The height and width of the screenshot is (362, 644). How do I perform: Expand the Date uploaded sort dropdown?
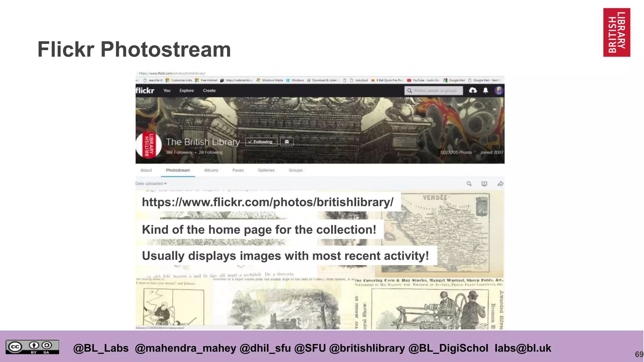[x=151, y=184]
